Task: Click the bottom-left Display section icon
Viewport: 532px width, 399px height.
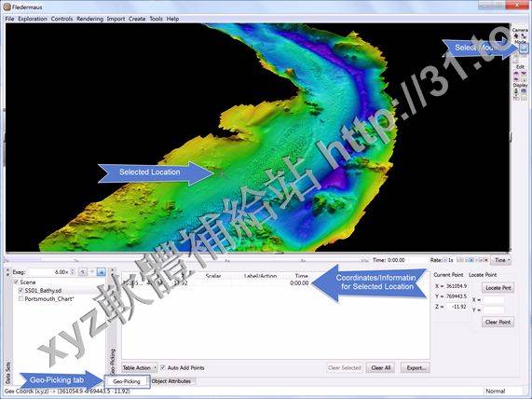Action: coord(516,98)
